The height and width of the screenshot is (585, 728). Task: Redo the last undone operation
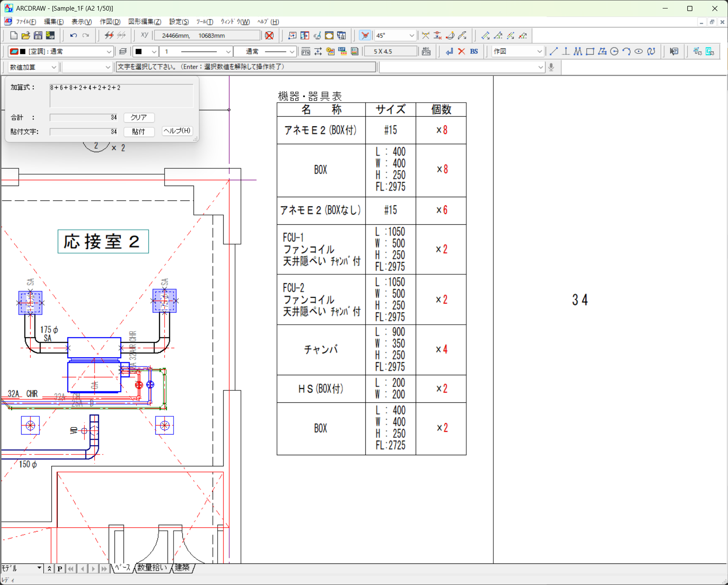click(x=86, y=36)
